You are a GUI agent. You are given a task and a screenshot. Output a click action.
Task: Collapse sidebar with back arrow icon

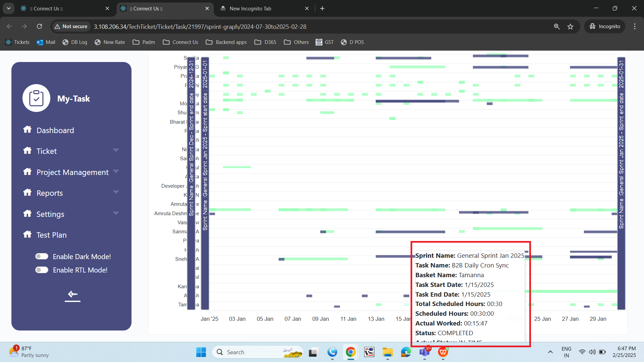(72, 294)
